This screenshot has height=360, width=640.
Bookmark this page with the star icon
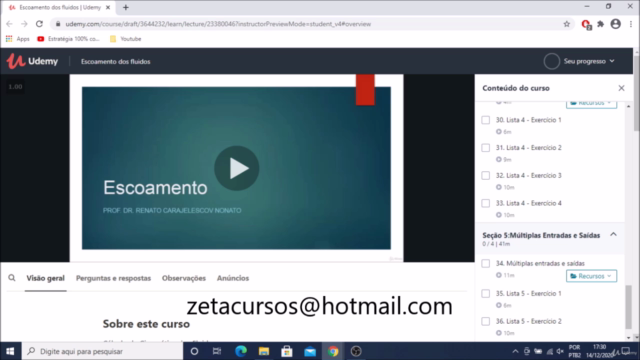coord(567,24)
